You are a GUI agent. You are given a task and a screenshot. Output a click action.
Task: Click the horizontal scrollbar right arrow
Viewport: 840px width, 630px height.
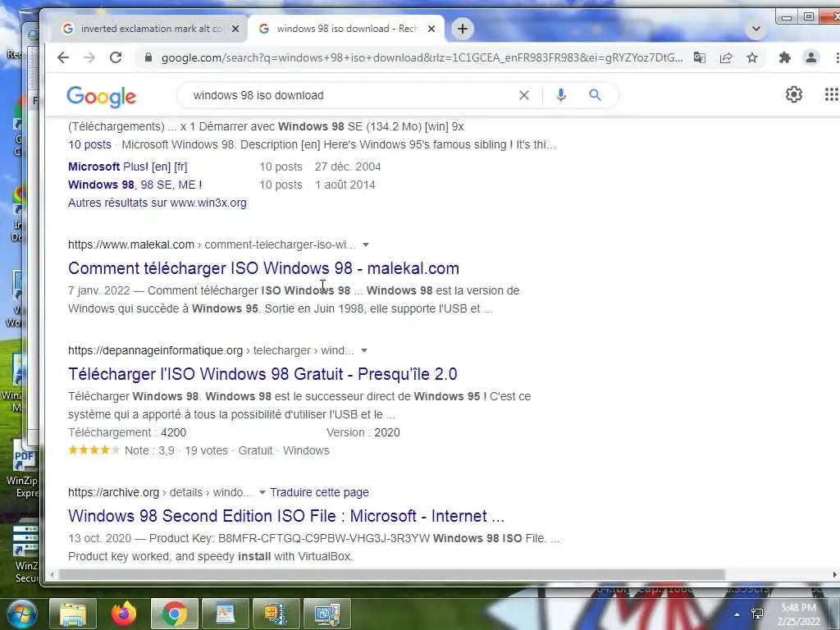(834, 574)
